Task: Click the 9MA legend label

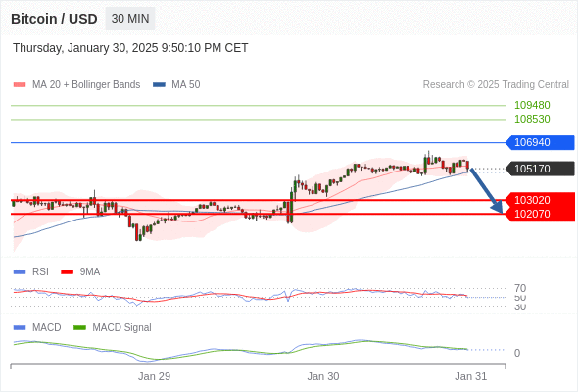Action: 90,272
